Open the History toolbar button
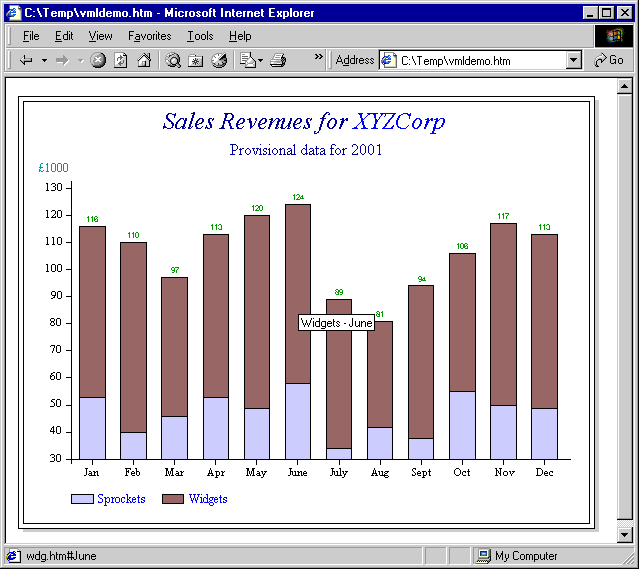 tap(219, 60)
